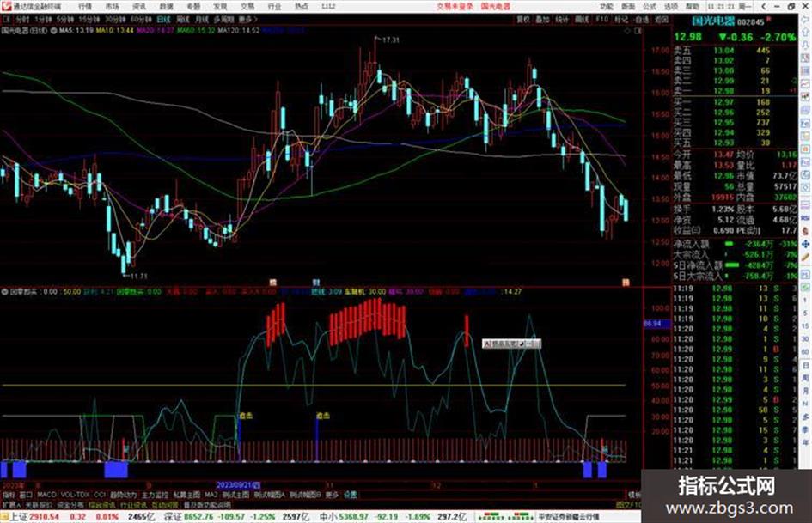Click the 卖五 ask row in the order book
Image resolution: width=812 pixels, height=523 pixels.
tap(735, 50)
